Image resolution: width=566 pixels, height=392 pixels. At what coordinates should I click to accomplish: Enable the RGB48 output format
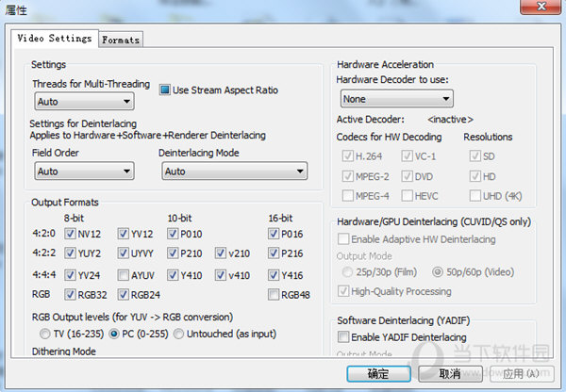[274, 295]
